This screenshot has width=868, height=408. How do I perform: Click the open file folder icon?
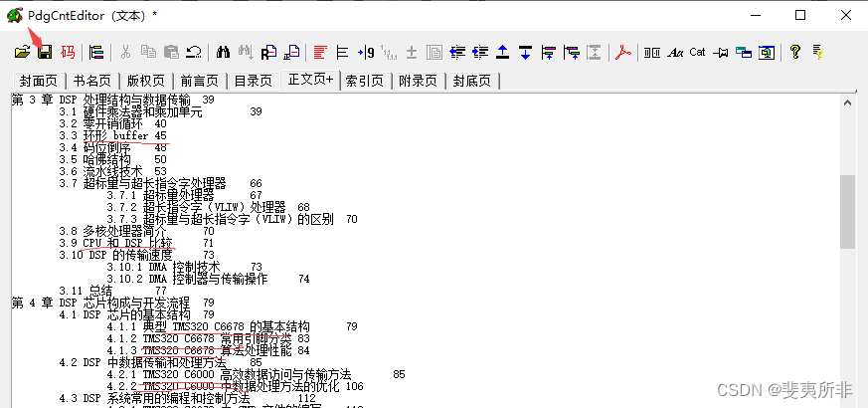(22, 52)
